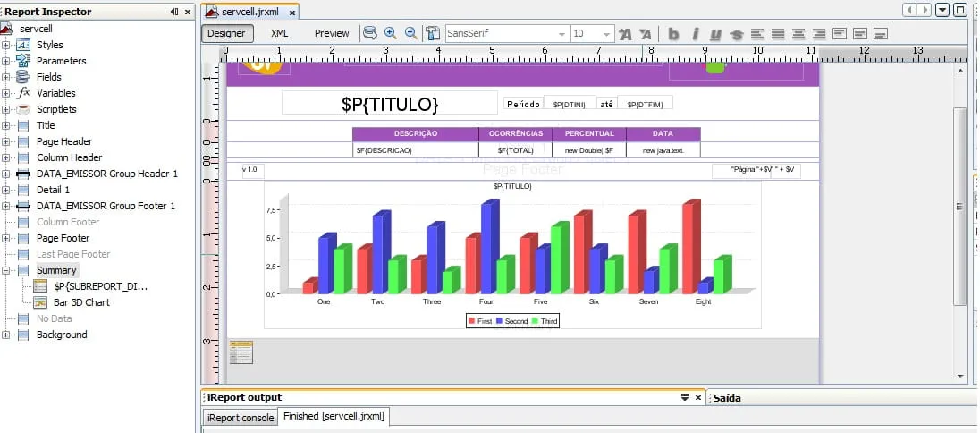Image resolution: width=980 pixels, height=433 pixels.
Task: Click the zoom in magnifier icon
Action: coord(391,33)
